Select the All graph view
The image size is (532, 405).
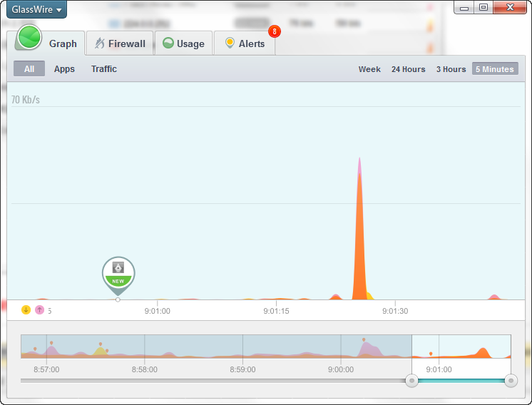click(x=29, y=69)
